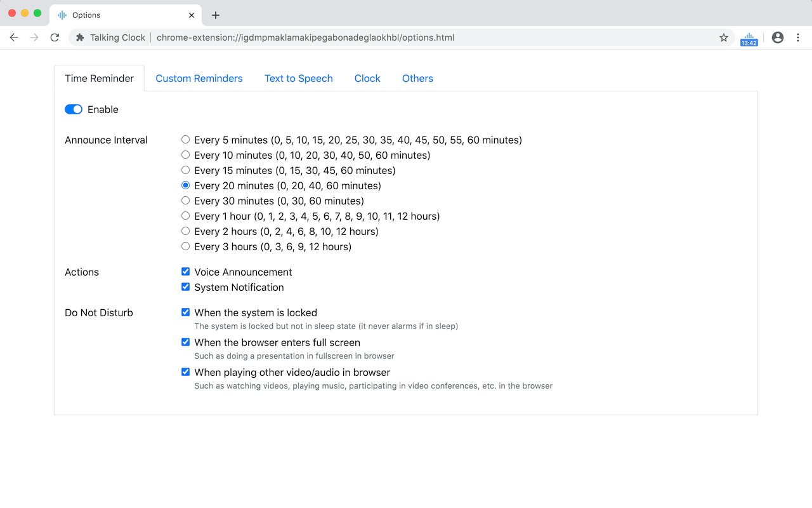Viewport: 812px width, 508px height.
Task: Reload the options page
Action: (x=55, y=37)
